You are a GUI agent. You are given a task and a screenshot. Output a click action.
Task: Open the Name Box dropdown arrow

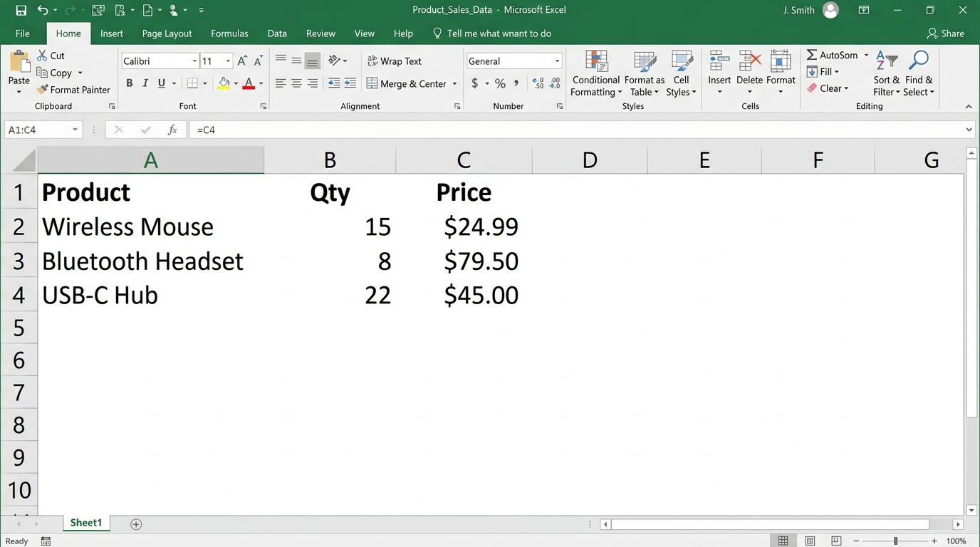[x=75, y=130]
